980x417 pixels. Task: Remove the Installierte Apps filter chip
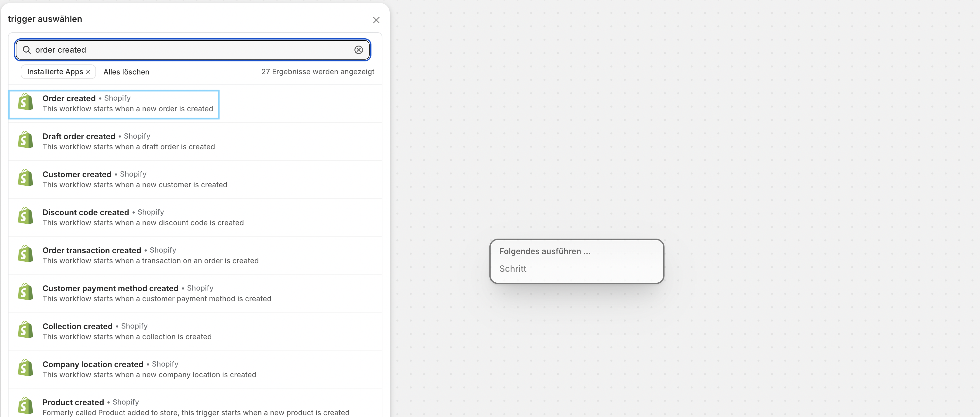tap(88, 72)
